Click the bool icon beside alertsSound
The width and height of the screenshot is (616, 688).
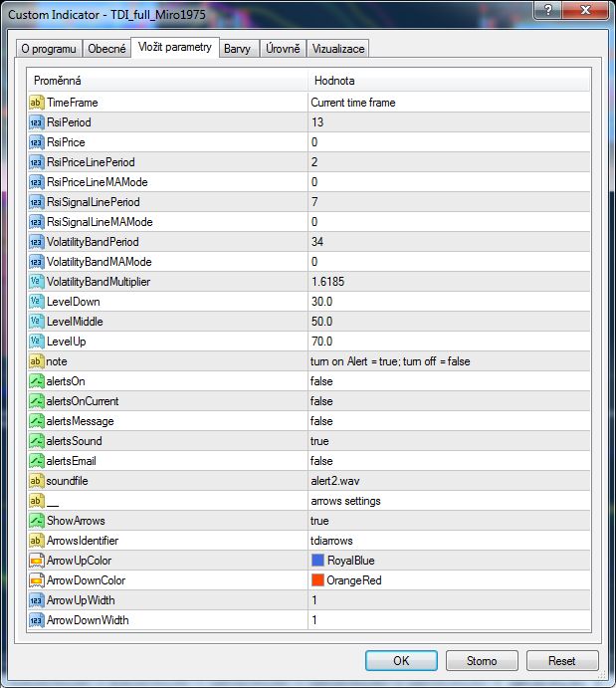(37, 441)
